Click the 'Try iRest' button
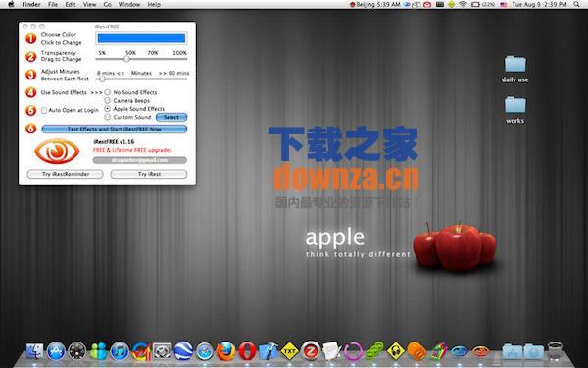The image size is (588, 368). (x=149, y=174)
